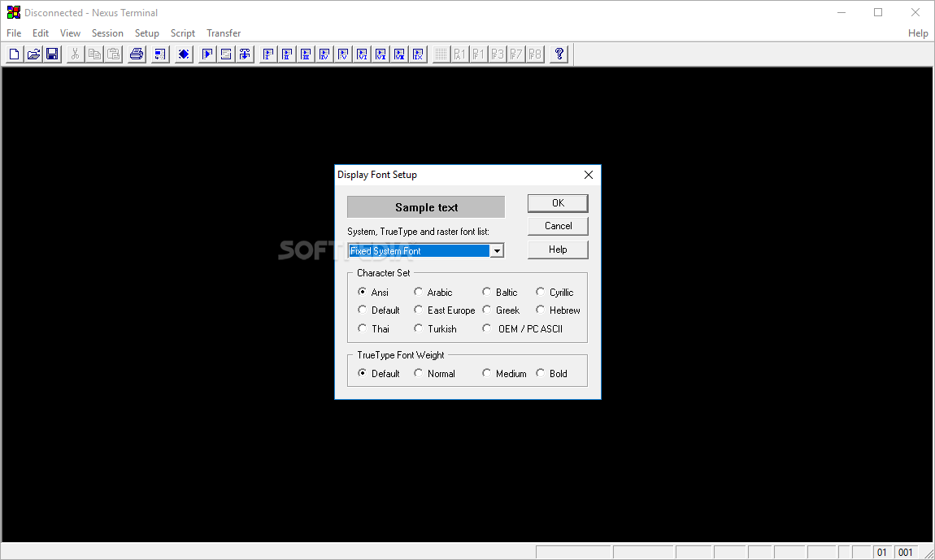The image size is (935, 560).
Task: Close the Display Font Setup dialog
Action: click(x=589, y=175)
